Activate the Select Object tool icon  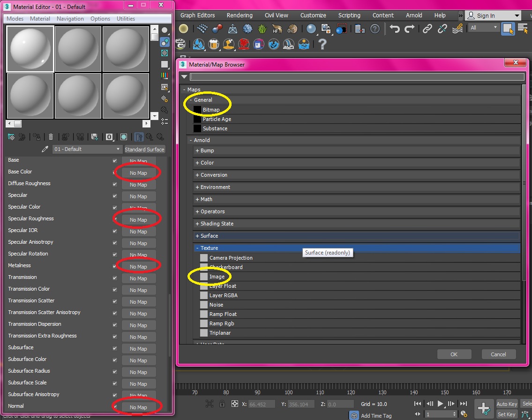(508, 29)
